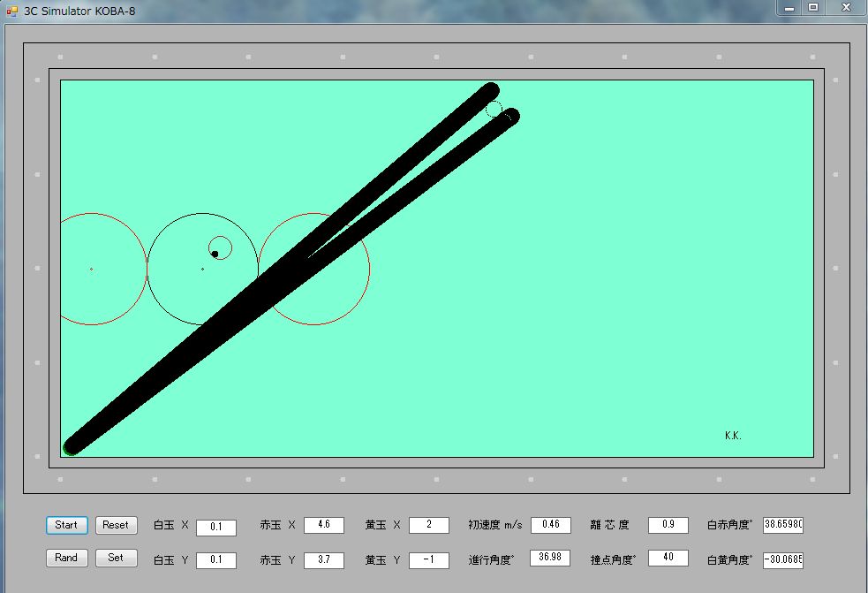Select the 赤玉 Y field showing 3.7
868x593 pixels.
click(324, 560)
